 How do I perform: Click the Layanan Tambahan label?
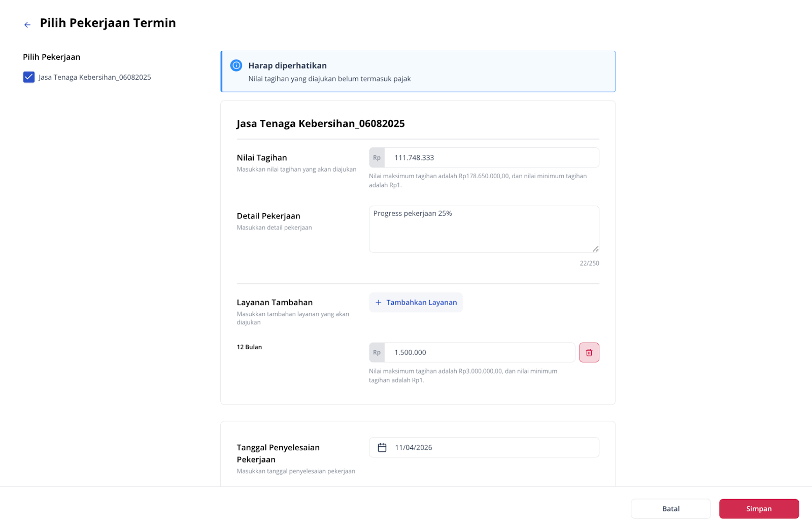click(275, 303)
